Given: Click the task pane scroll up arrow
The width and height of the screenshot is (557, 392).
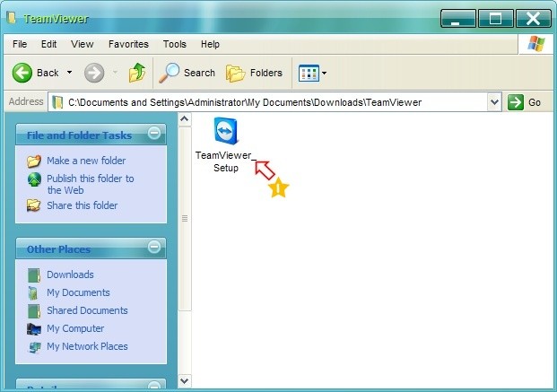Looking at the screenshot, I should pos(185,119).
